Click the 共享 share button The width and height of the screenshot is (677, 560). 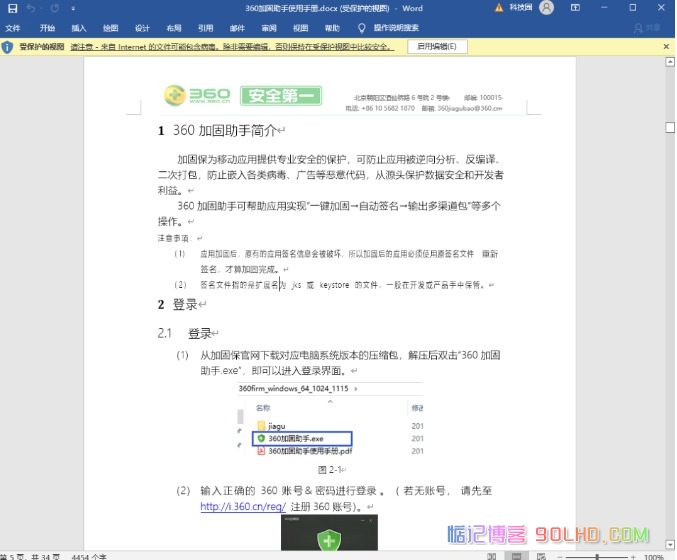coord(647,28)
